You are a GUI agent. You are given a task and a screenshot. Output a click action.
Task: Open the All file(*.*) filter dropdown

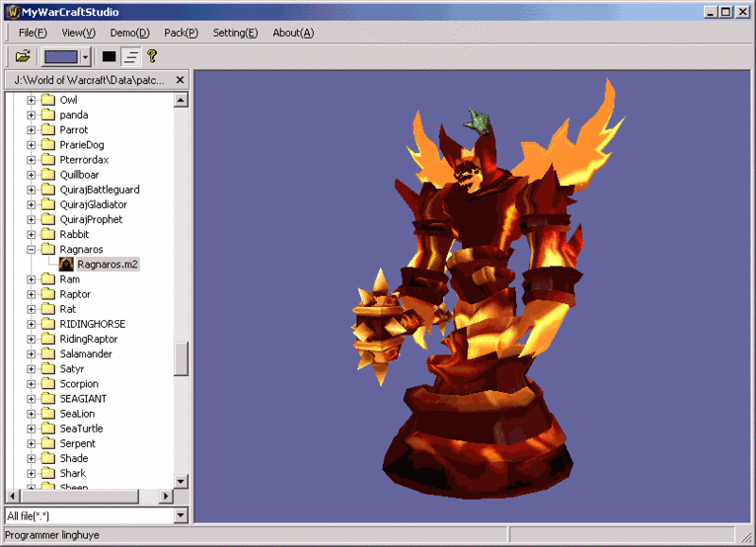(x=180, y=516)
